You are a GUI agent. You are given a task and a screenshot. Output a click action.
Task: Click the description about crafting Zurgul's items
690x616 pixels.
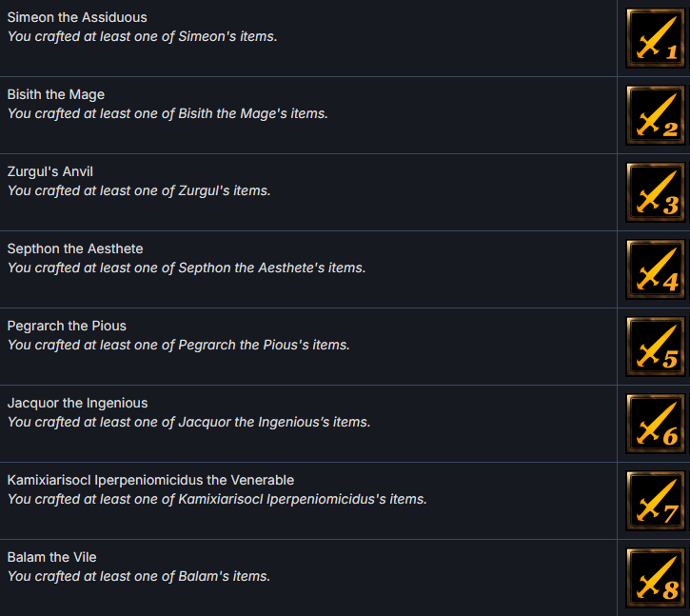139,191
